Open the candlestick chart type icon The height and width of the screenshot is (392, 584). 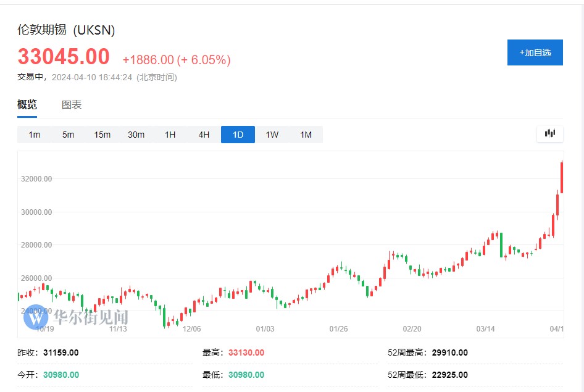[549, 133]
